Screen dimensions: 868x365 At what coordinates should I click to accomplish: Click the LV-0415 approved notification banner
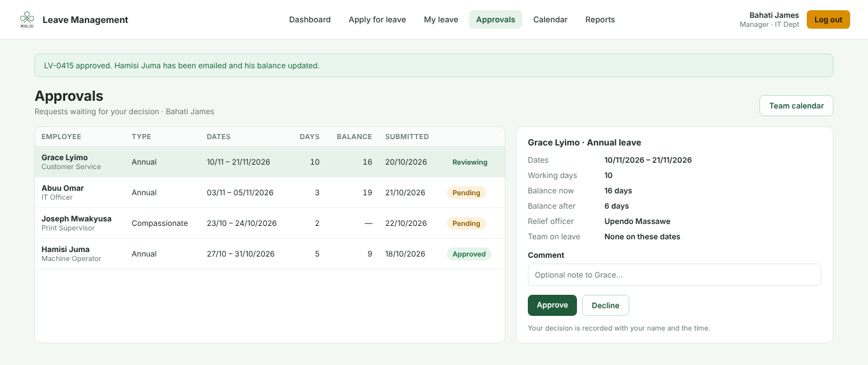click(434, 66)
